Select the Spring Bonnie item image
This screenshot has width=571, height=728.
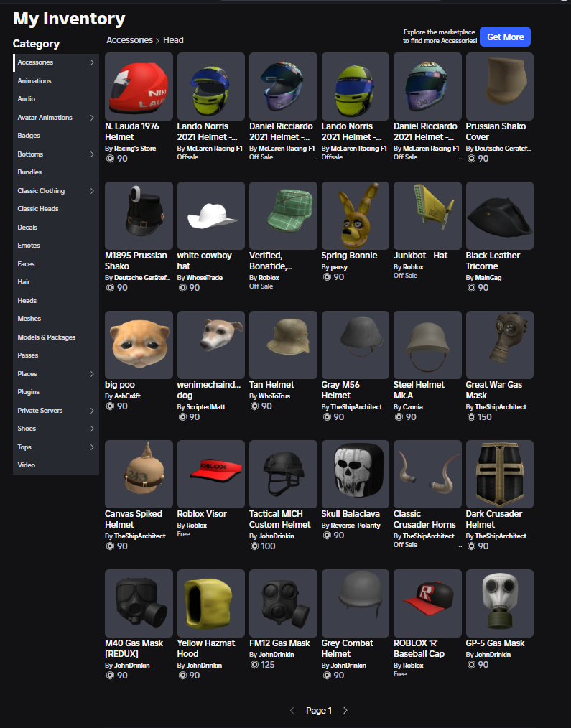356,215
